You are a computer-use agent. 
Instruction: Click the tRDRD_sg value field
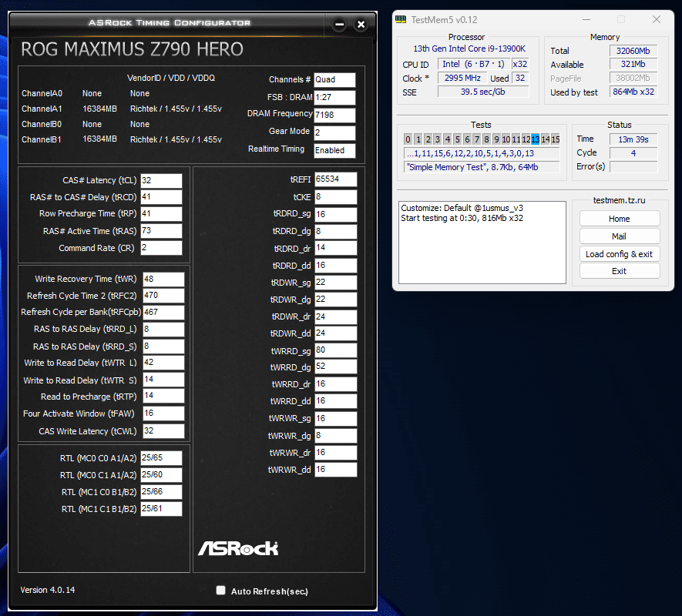[335, 214]
